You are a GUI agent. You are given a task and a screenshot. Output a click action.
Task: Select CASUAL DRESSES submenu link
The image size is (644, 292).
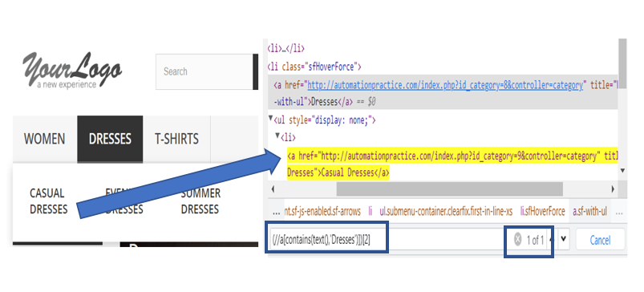48,201
